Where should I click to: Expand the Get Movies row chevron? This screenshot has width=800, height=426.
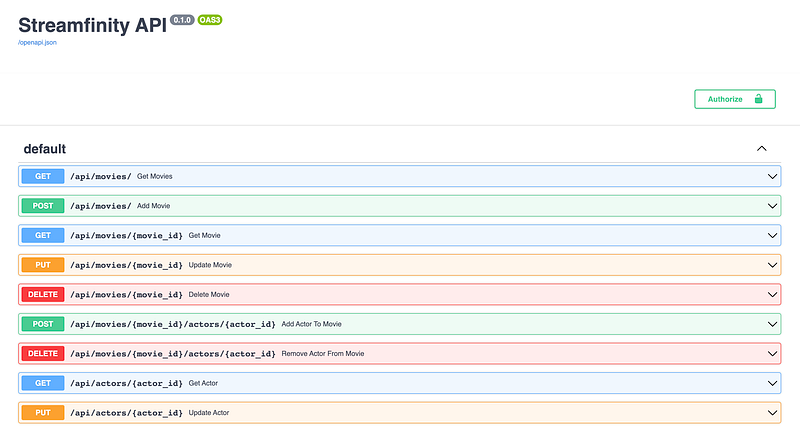pyautogui.click(x=772, y=177)
